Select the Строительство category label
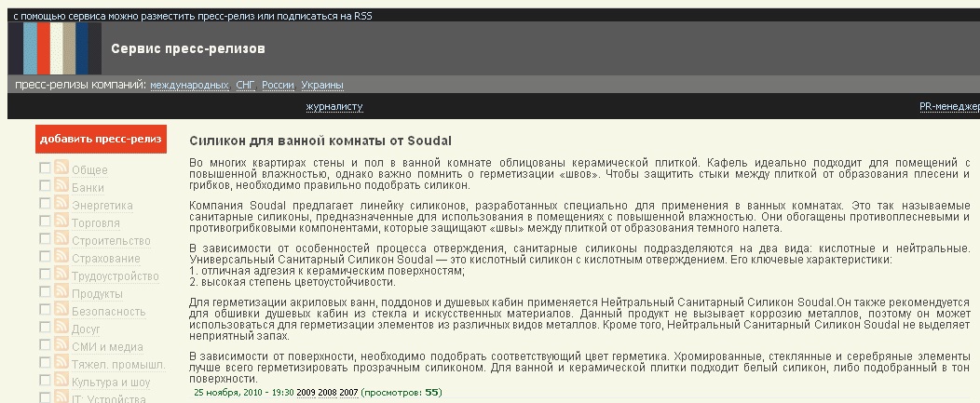Screen dimensions: 980x403 pos(111,240)
